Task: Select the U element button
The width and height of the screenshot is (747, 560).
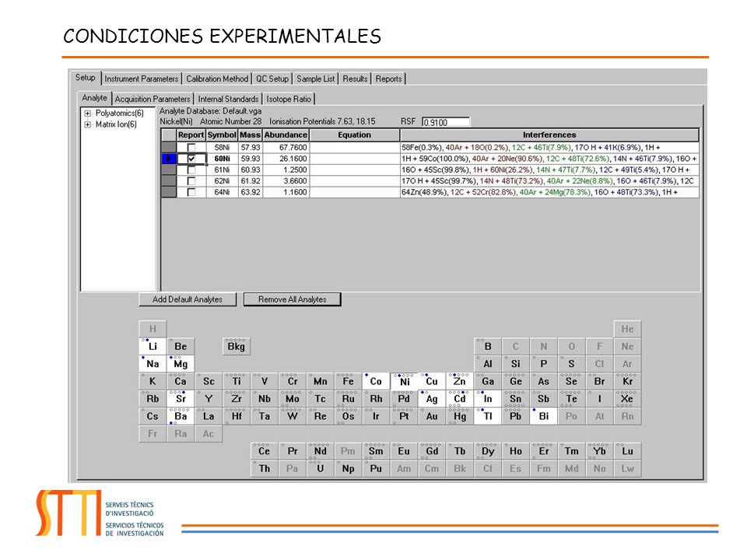Action: [320, 468]
